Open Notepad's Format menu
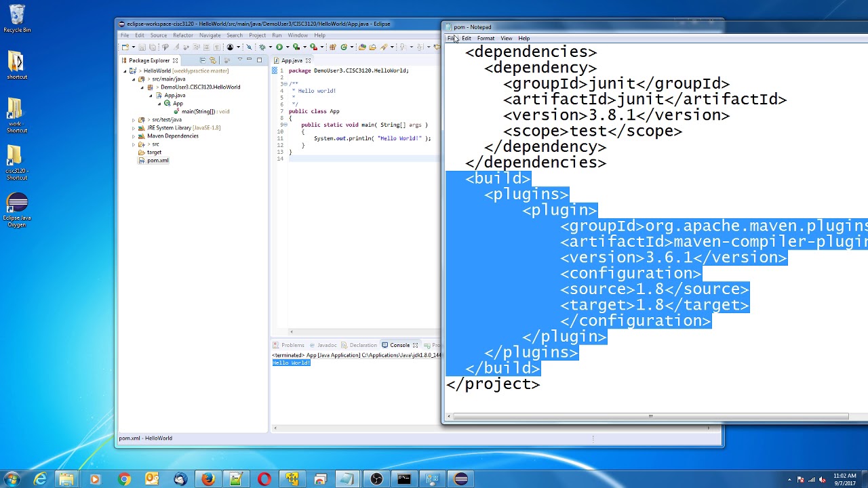The image size is (868, 488). click(x=486, y=38)
